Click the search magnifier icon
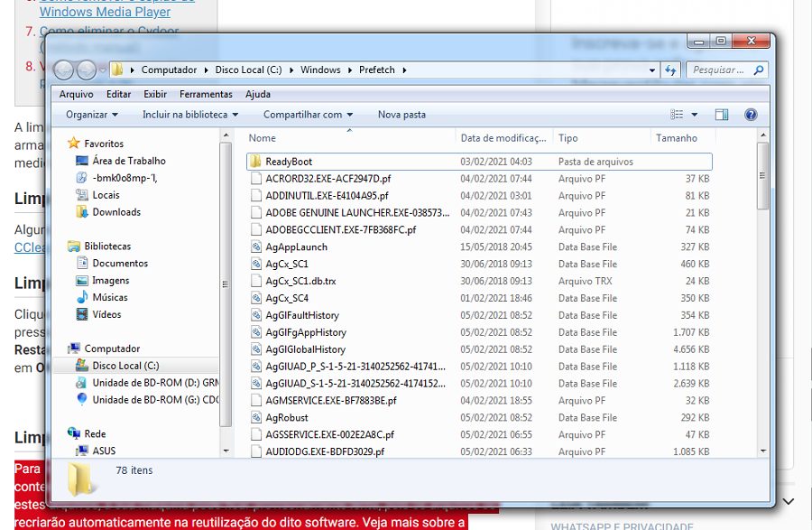The image size is (812, 530). pyautogui.click(x=759, y=70)
